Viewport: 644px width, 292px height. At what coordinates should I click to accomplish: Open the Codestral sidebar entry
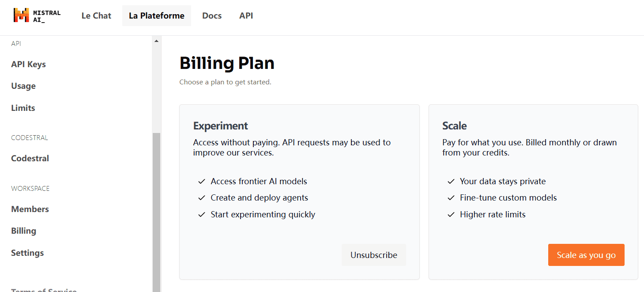point(30,159)
